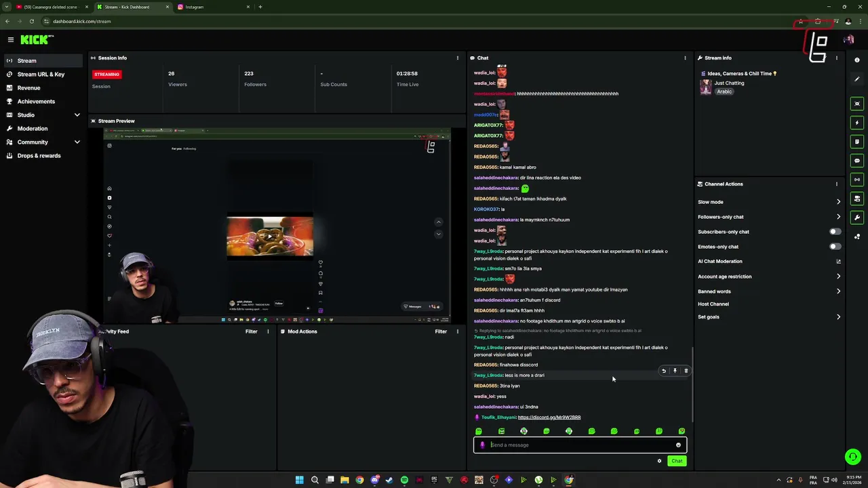Open the Activity Feed panel options menu
This screenshot has width=868, height=488.
tap(268, 331)
